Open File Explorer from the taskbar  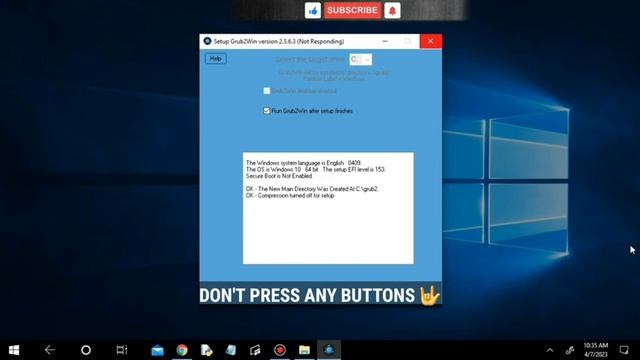[x=304, y=350]
